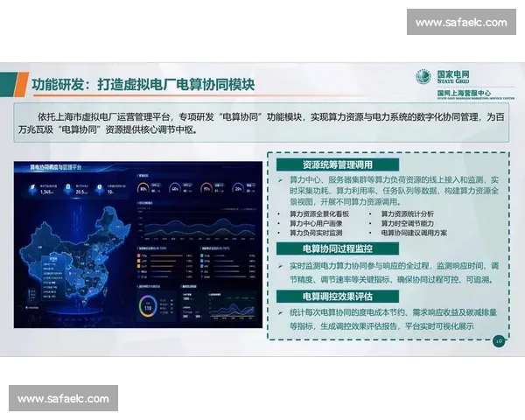Click the '资源统筹管理调用' section header

click(x=338, y=164)
